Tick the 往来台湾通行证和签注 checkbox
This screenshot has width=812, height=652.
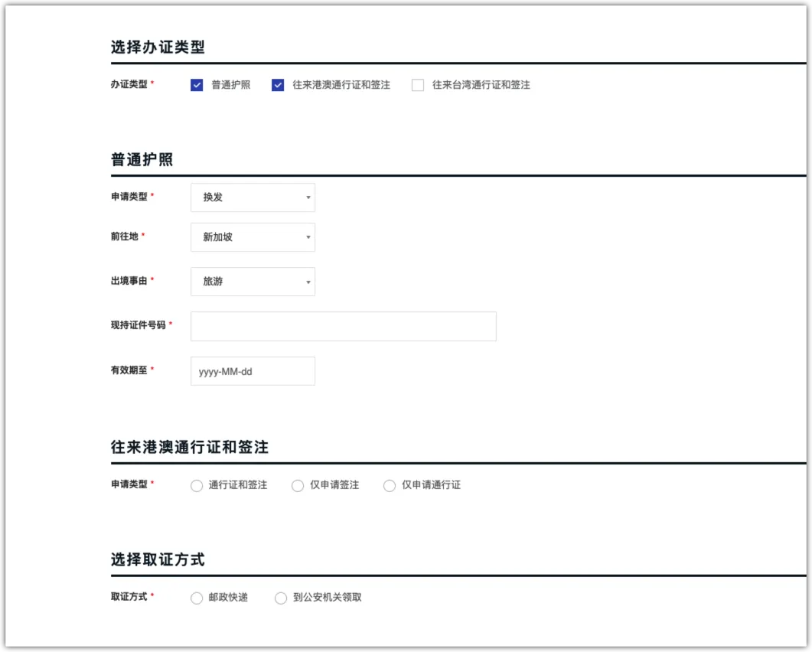click(x=418, y=85)
